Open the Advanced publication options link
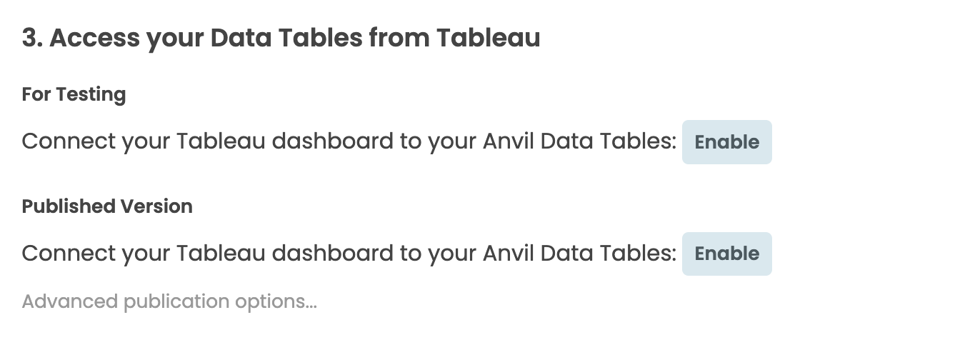This screenshot has height=350, width=980. (x=169, y=301)
